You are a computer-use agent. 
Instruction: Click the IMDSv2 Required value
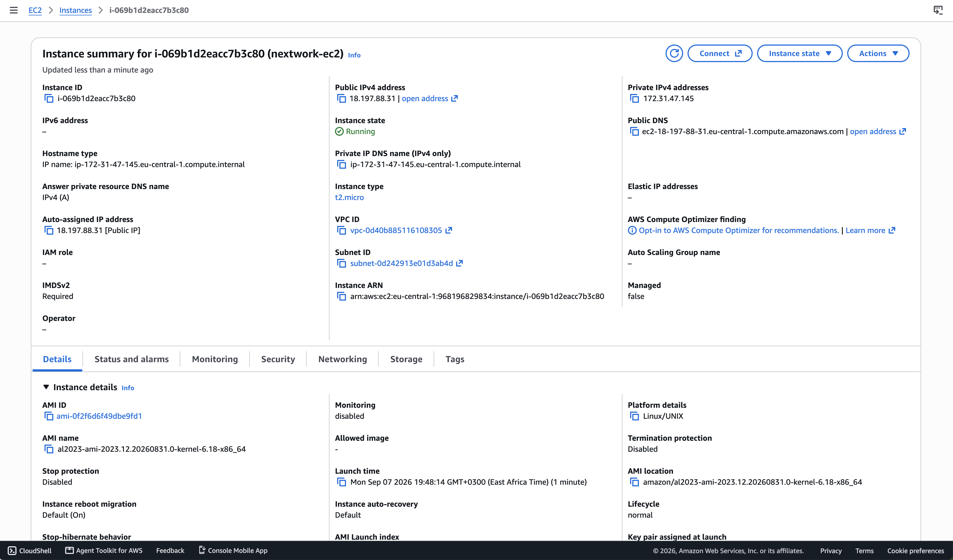[58, 296]
